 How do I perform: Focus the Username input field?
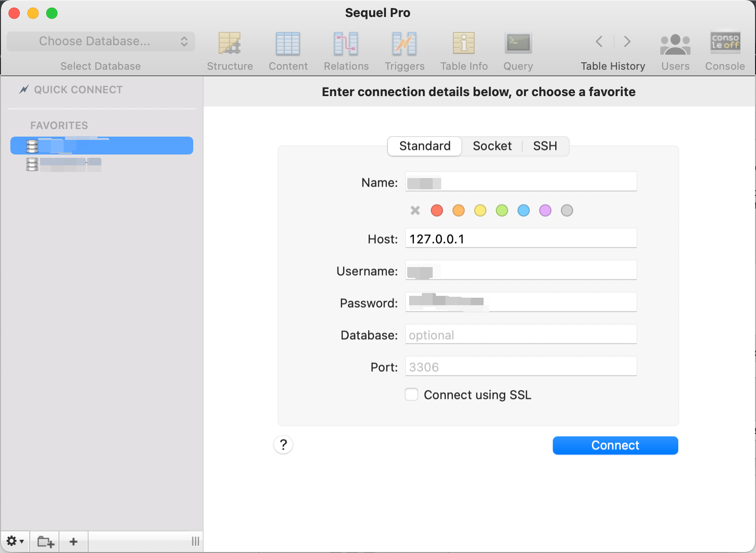tap(521, 270)
